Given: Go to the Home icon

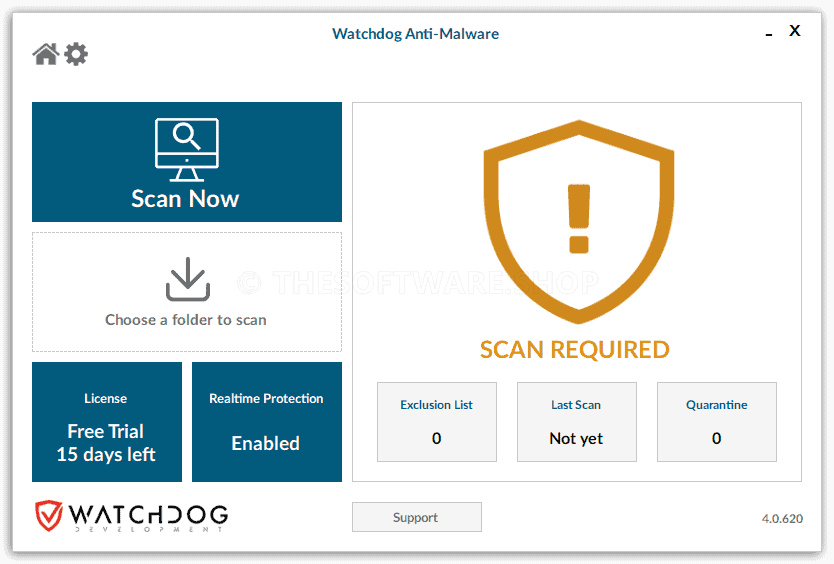Looking at the screenshot, I should point(46,54).
